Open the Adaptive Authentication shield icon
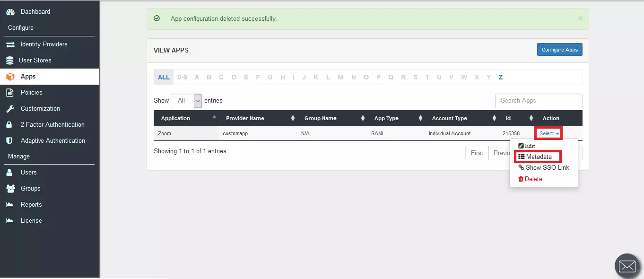This screenshot has height=279, width=644. [x=10, y=140]
